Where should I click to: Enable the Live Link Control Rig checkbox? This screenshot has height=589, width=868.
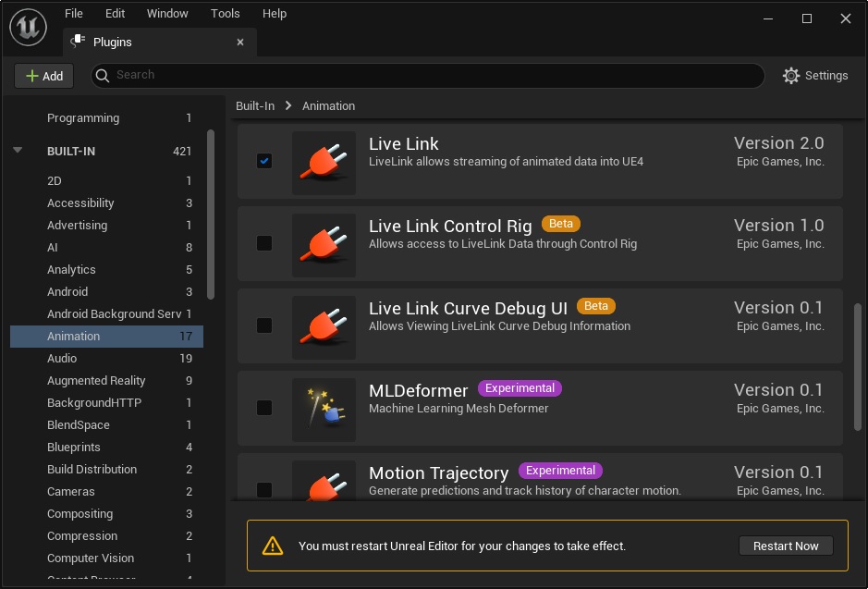click(x=264, y=243)
